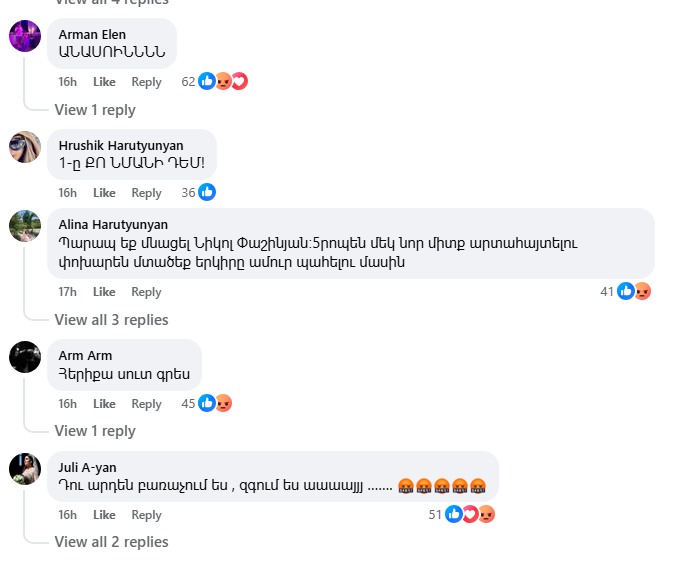This screenshot has width=694, height=562.
Task: Open Arm Arm's dark profile avatar
Action: pyautogui.click(x=25, y=357)
